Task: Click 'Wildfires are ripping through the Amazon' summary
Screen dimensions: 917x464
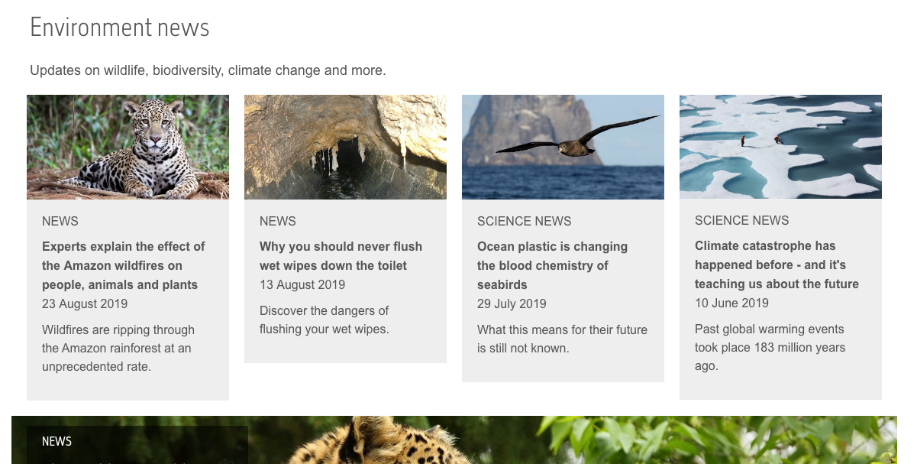Action: click(x=118, y=348)
